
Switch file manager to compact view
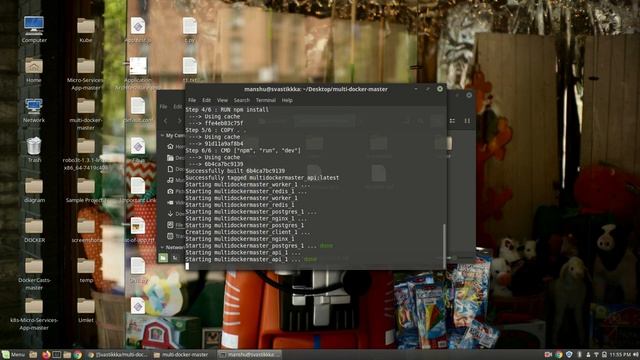467,121
